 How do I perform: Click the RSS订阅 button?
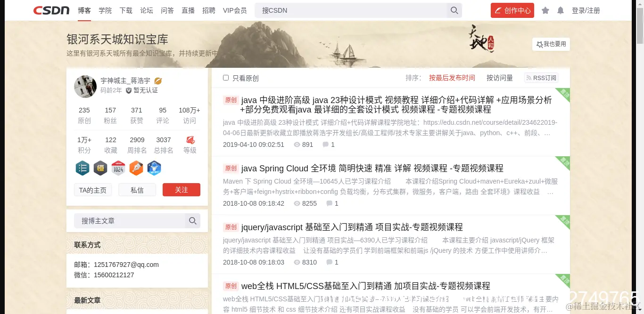click(541, 78)
